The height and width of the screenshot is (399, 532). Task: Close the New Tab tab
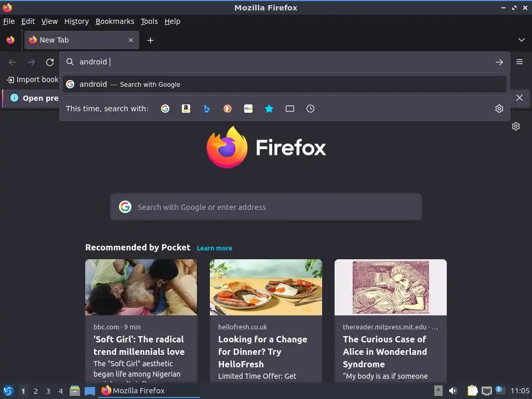131,40
